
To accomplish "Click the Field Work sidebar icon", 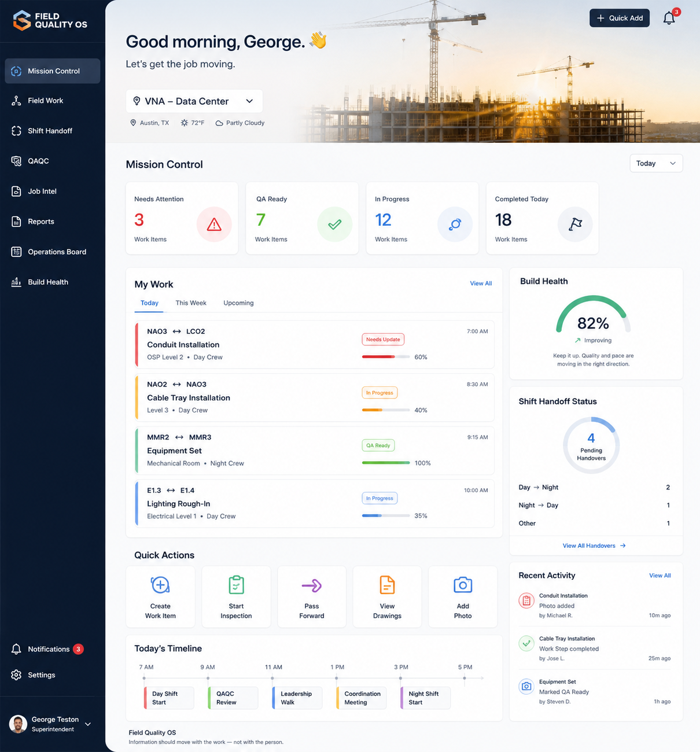I will pos(16,101).
